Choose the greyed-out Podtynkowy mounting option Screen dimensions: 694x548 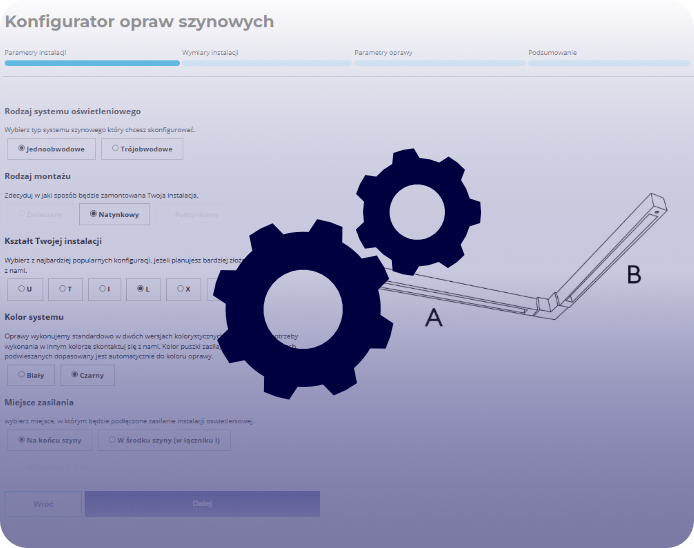pyautogui.click(x=193, y=214)
